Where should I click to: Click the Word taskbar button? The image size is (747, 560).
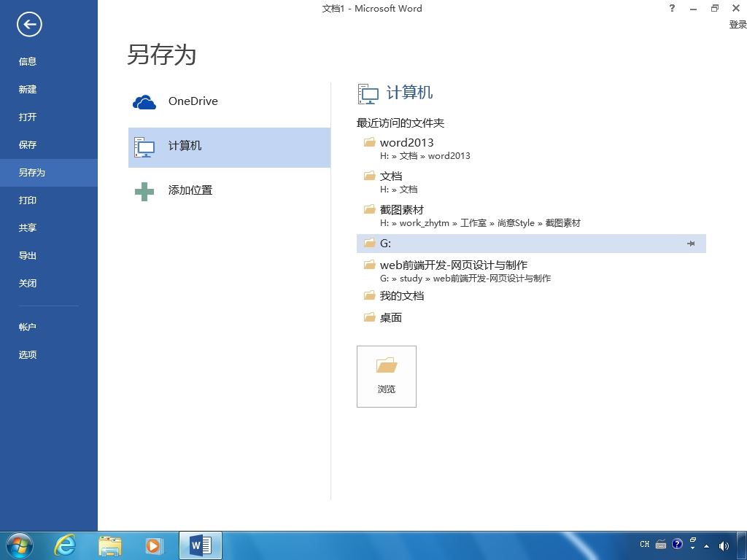(x=201, y=545)
